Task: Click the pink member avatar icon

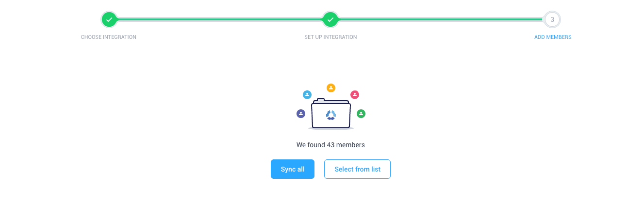Action: point(355,95)
